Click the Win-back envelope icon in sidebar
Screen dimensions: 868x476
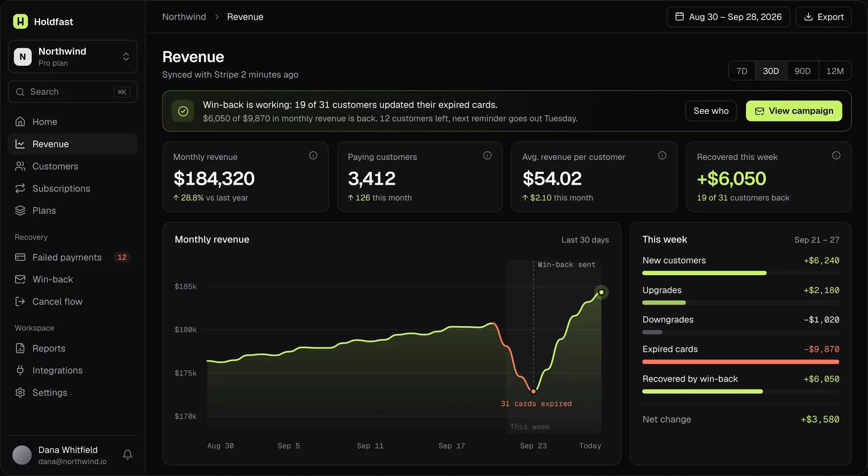[20, 279]
